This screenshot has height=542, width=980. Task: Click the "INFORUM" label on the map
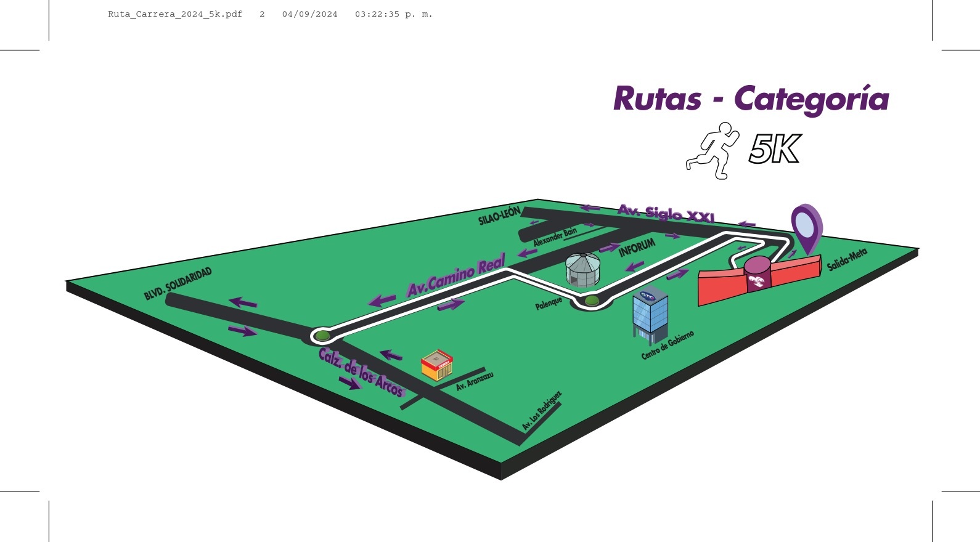(637, 248)
